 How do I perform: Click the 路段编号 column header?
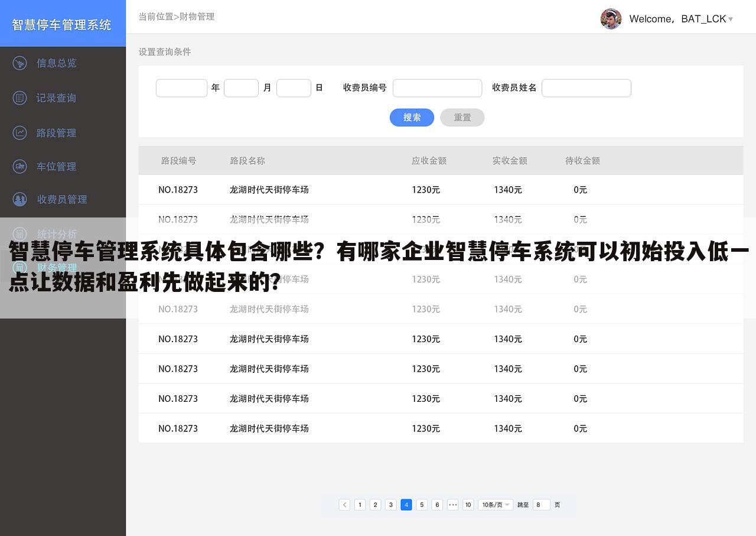point(179,160)
